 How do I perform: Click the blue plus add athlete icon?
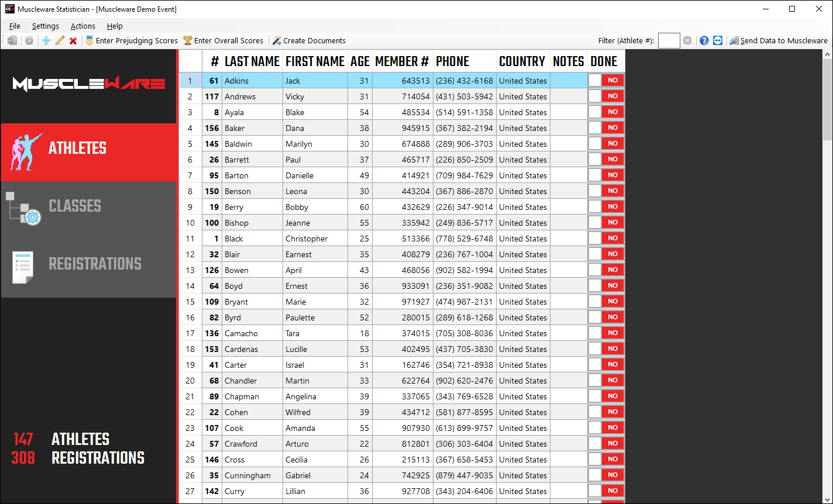point(46,41)
